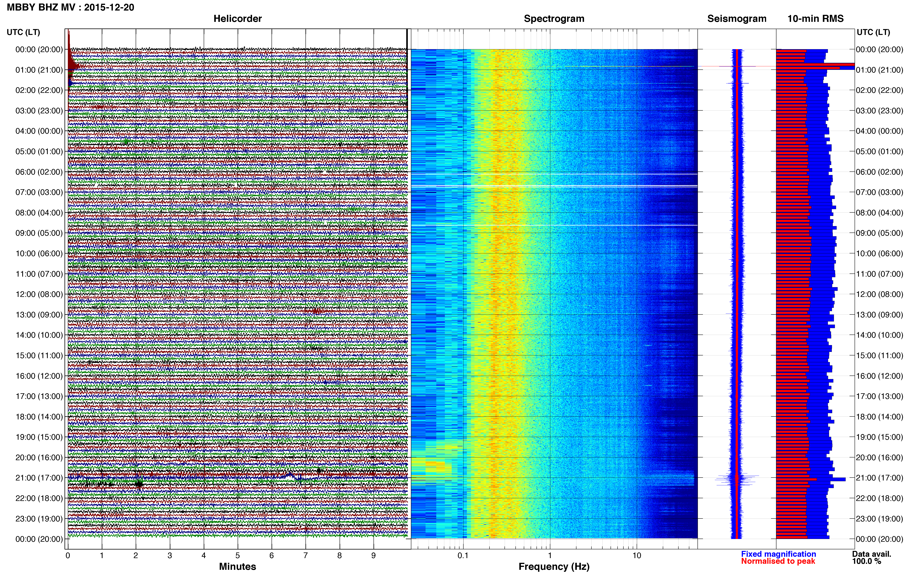The width and height of the screenshot is (924, 578).
Task: Select the 1 Hz frequency tick label
Action: point(550,555)
